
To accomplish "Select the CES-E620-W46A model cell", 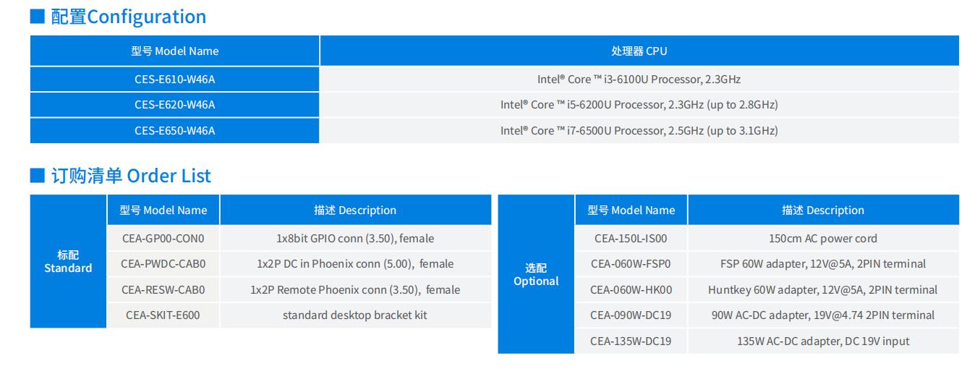I will coord(174,105).
